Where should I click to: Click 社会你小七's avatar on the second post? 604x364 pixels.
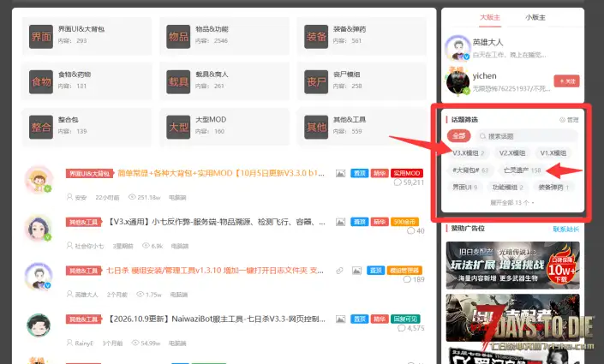39,228
